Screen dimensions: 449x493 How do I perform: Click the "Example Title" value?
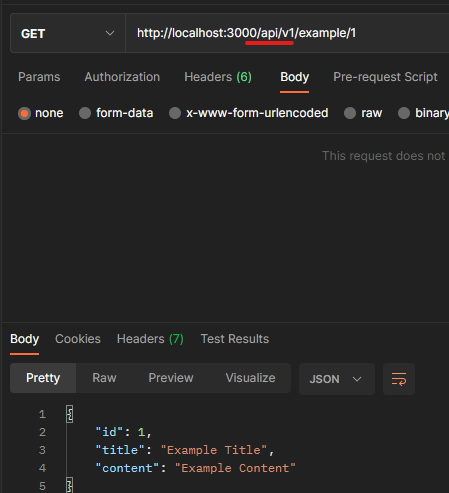(x=214, y=450)
